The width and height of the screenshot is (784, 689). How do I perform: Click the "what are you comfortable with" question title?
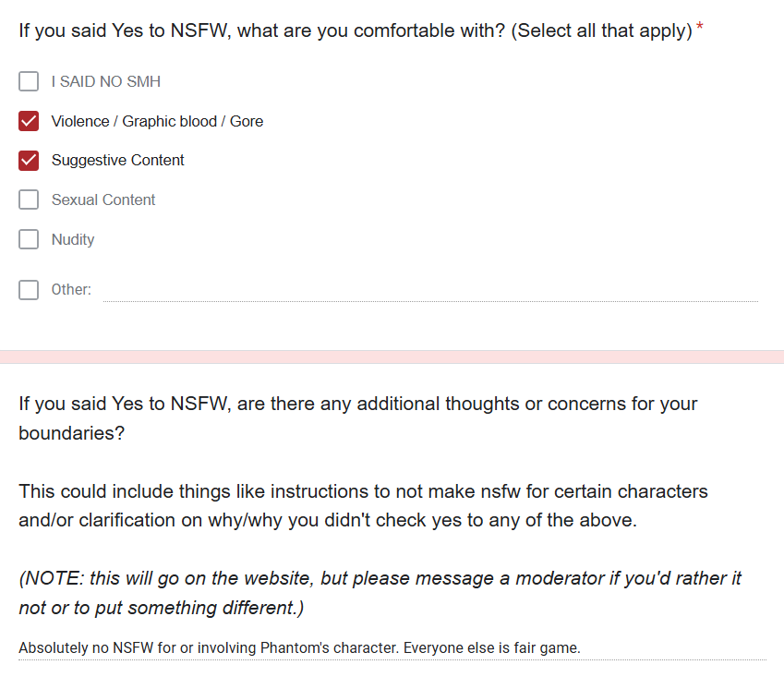pyautogui.click(x=355, y=30)
